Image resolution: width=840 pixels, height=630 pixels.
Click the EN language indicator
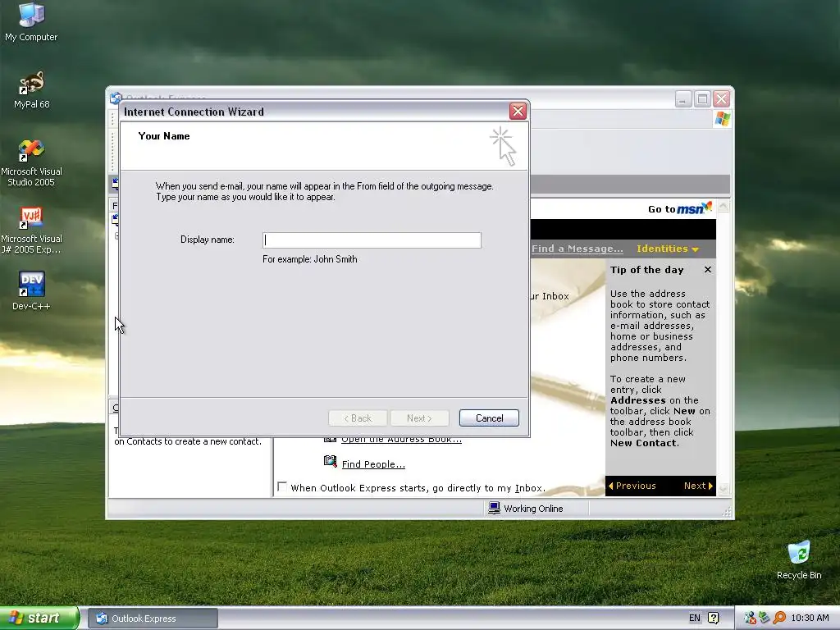click(x=694, y=619)
